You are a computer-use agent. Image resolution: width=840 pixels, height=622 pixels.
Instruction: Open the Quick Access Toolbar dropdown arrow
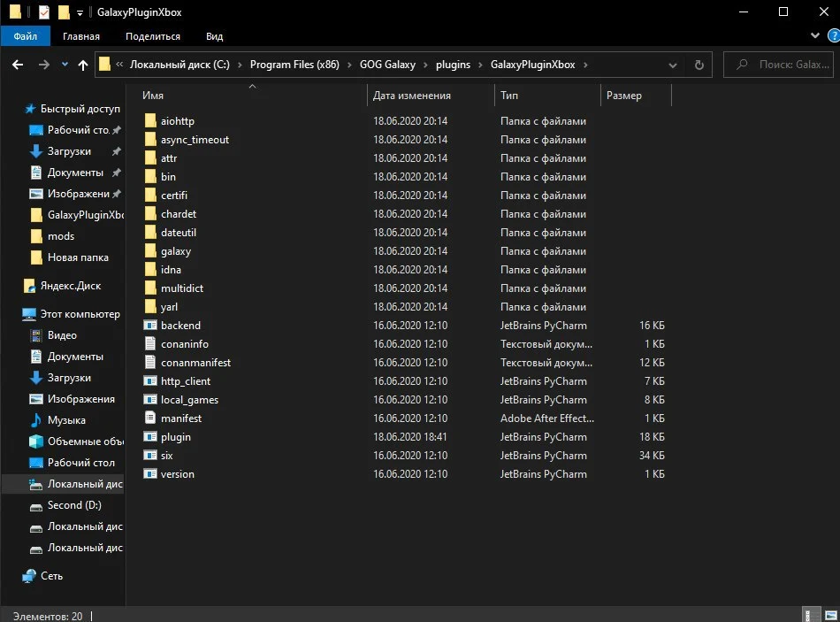(x=80, y=12)
